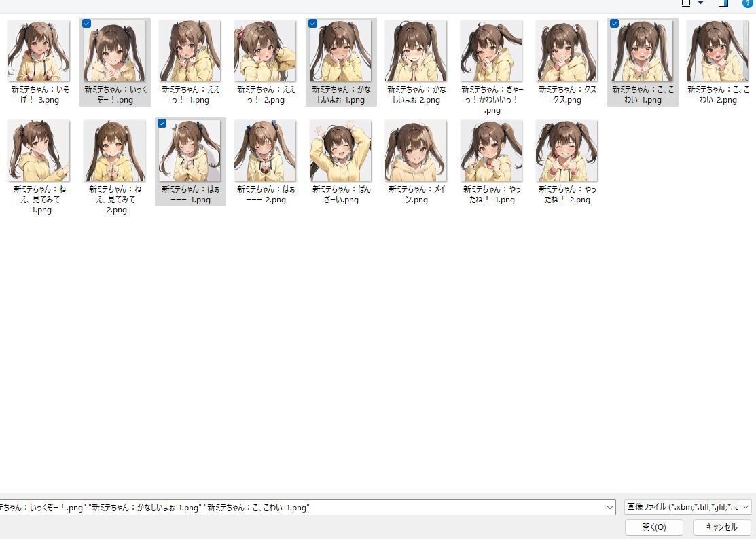Click the file name はぁーーー-2.png
Screen dimensions: 756x539
(x=265, y=194)
